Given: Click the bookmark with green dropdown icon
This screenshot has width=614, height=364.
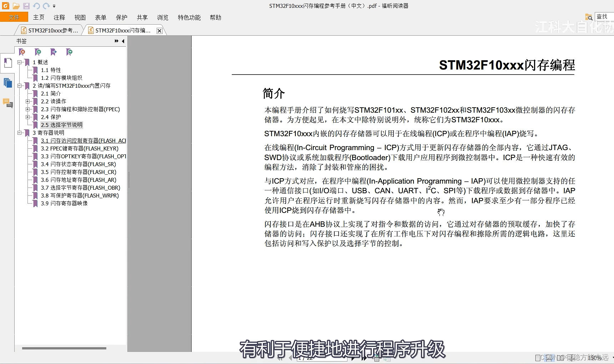Looking at the screenshot, I should point(69,52).
